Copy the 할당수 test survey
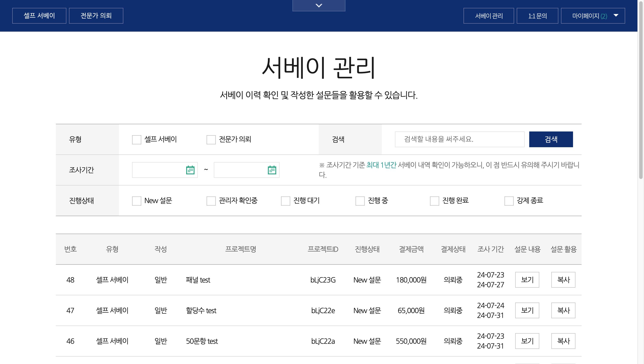644x364 pixels. [563, 310]
